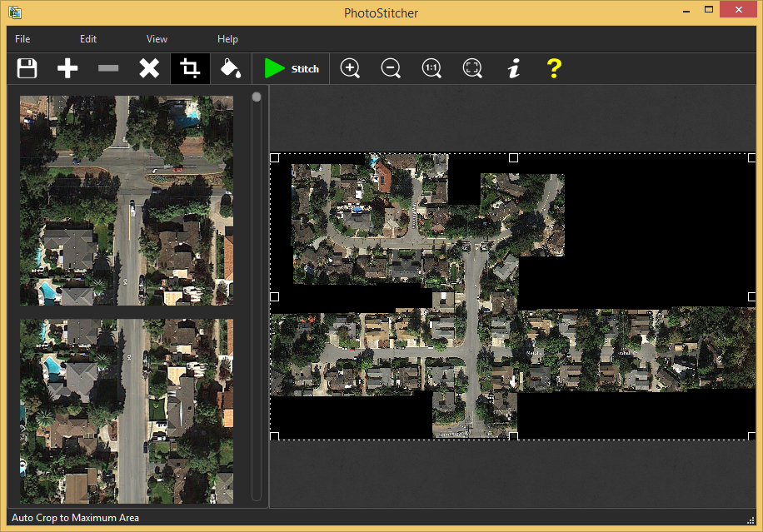Select the first aerial photo thumbnail

tap(127, 201)
